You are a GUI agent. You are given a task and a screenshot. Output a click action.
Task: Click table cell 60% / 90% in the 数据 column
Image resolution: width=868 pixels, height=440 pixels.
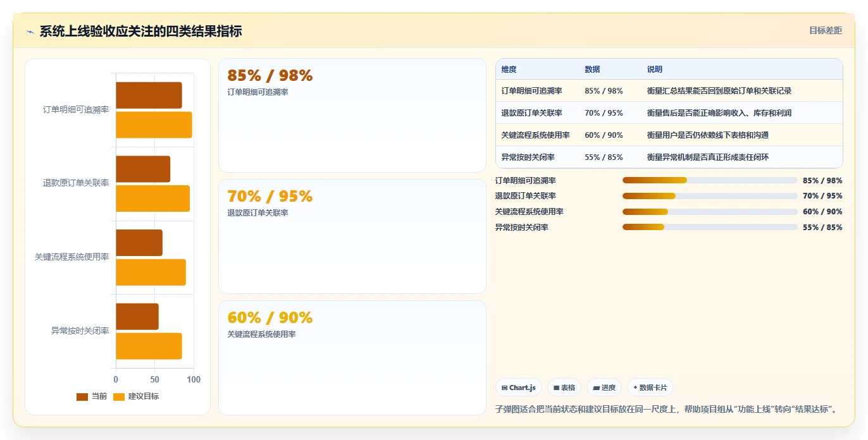click(x=604, y=135)
